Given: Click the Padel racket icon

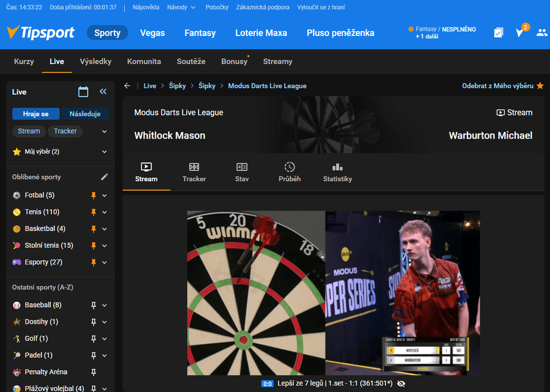Looking at the screenshot, I should click(x=16, y=355).
